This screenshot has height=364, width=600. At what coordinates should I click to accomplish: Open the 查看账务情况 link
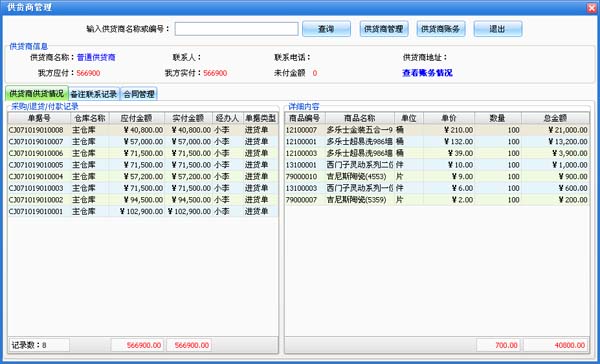click(427, 73)
